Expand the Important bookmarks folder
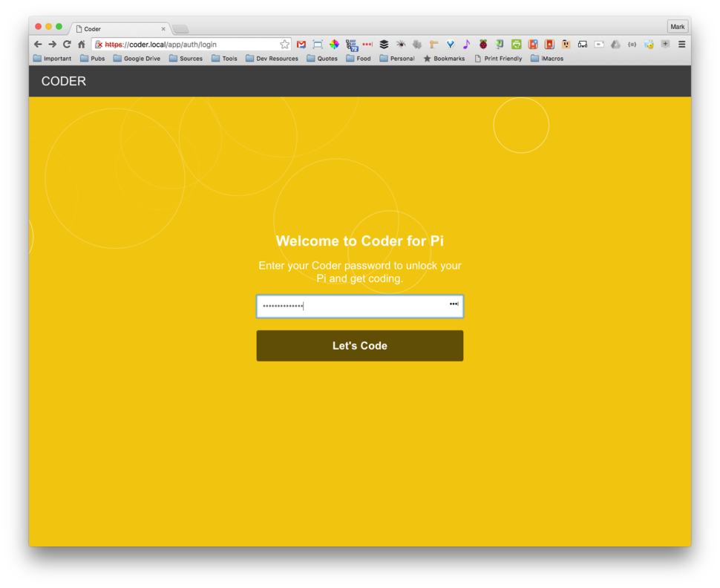Screen dimensions: 720x588 (x=53, y=59)
